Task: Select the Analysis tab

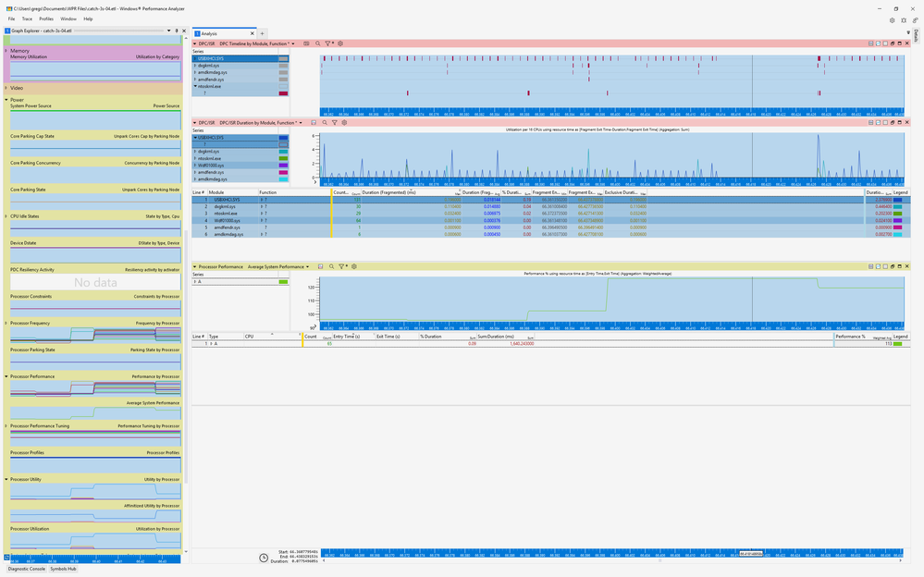Action: tap(223, 33)
